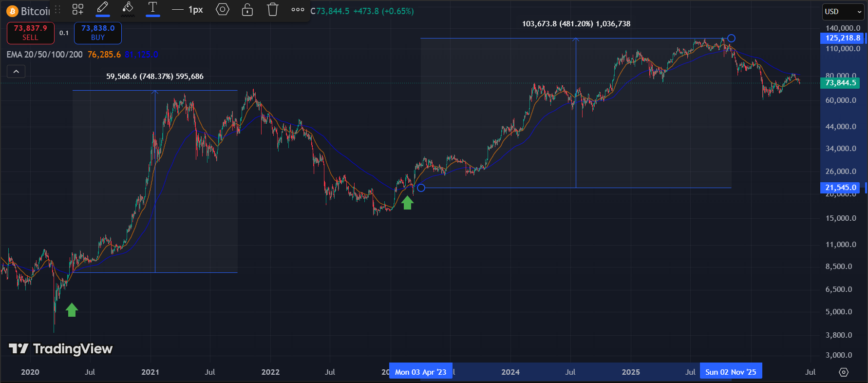Open chart settings gear icon at bottom right

click(844, 372)
